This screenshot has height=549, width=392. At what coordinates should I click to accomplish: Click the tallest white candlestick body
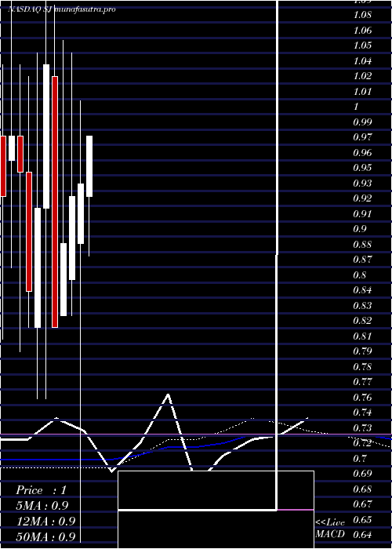pyautogui.click(x=46, y=136)
